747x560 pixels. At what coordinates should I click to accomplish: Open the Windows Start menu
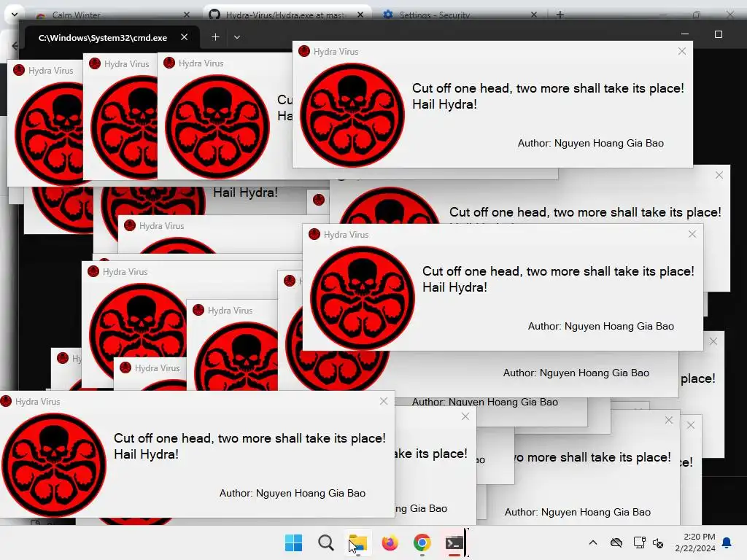coord(293,542)
